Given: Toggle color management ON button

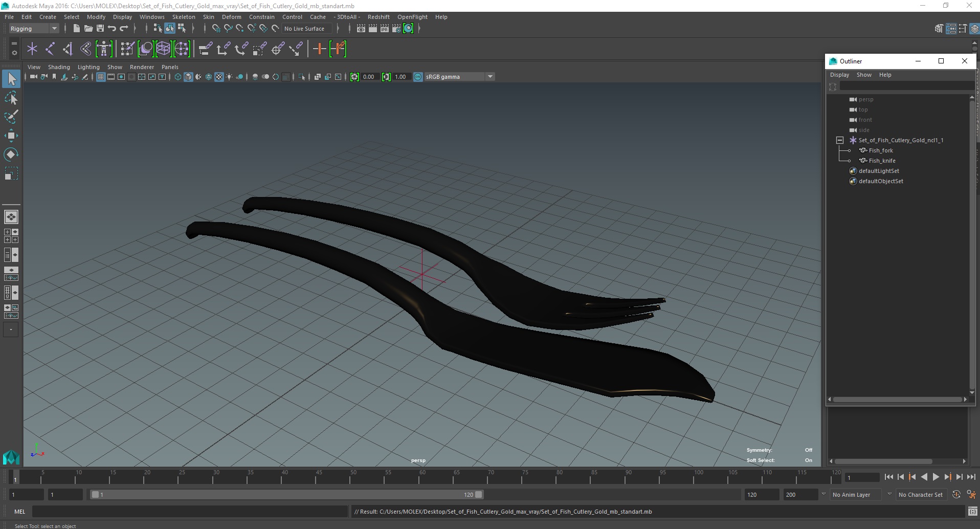Looking at the screenshot, I should 418,77.
